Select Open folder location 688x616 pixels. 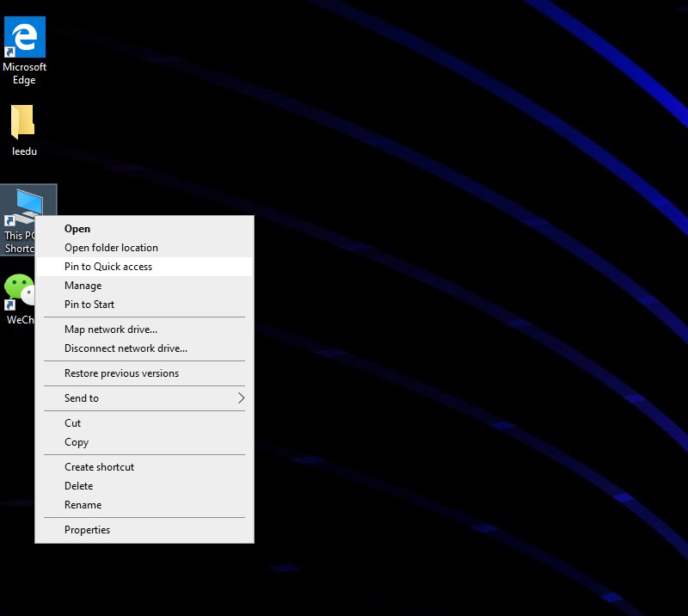(x=111, y=248)
